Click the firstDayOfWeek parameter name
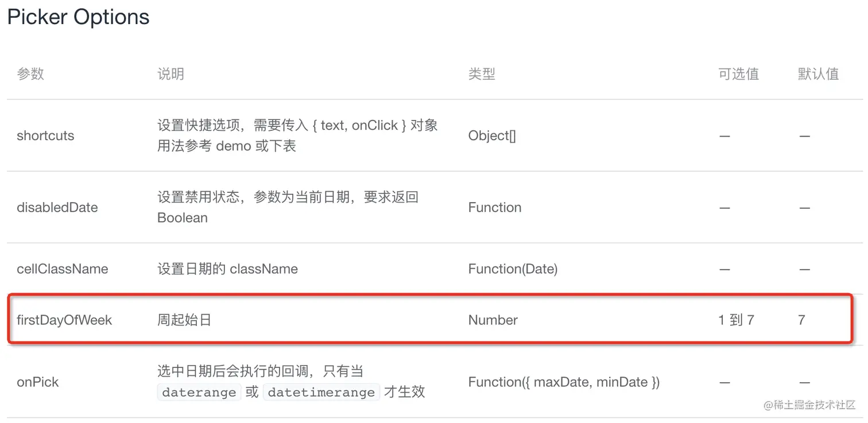The image size is (868, 423). pos(64,320)
